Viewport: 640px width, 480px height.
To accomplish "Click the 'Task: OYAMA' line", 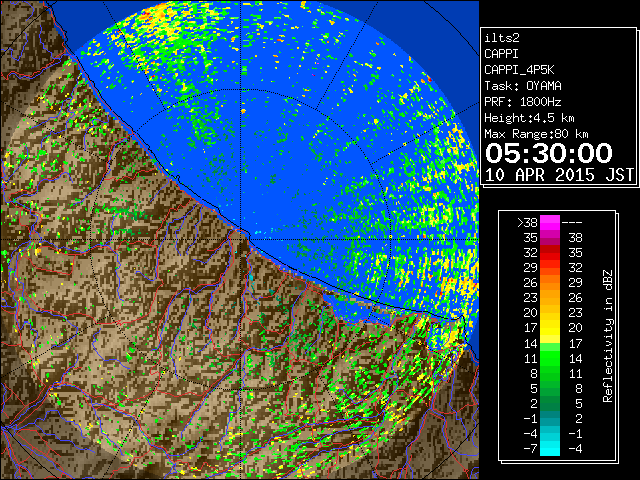I will tap(523, 86).
